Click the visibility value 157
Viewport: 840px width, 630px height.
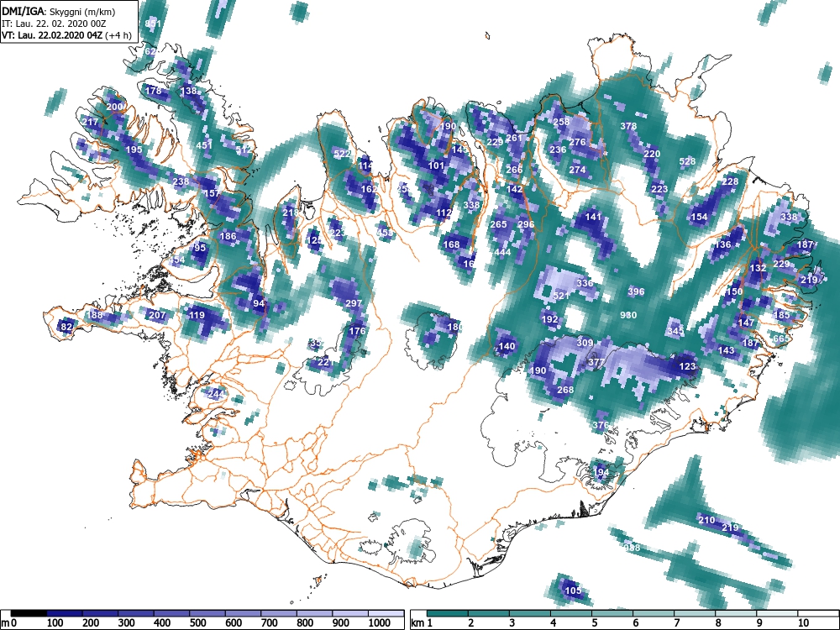click(x=212, y=193)
